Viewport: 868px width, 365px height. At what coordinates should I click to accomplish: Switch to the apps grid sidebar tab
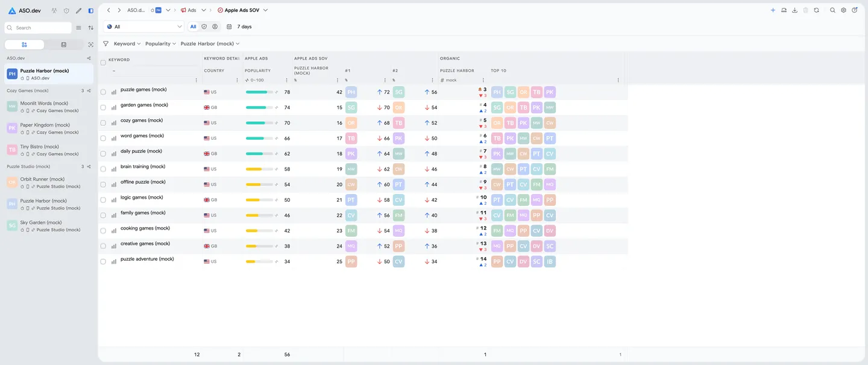pos(24,45)
